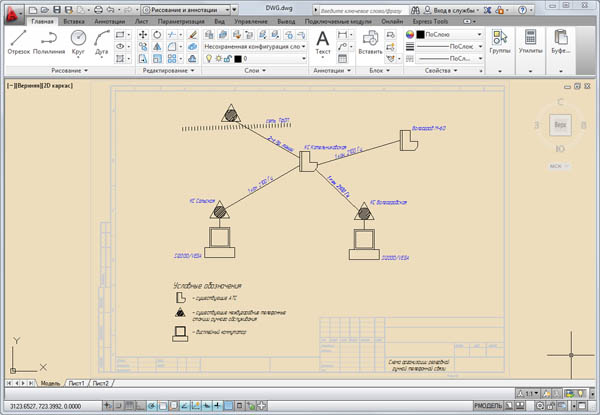Select the Полилиния (Polyline) tool
The image size is (600, 415).
48,42
